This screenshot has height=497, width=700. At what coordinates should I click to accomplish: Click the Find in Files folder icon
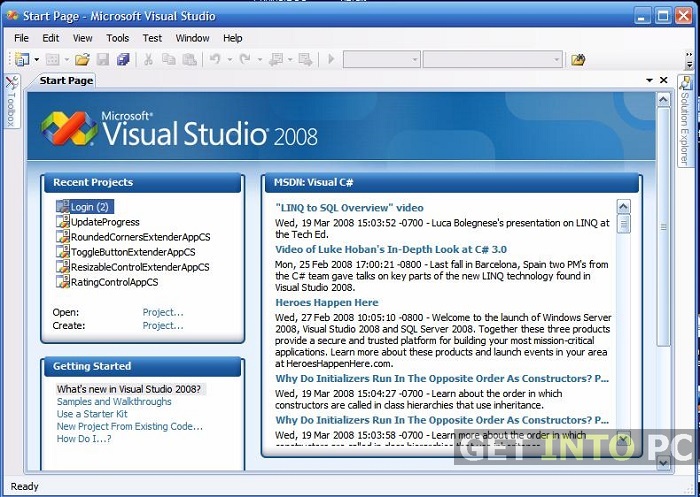point(578,59)
